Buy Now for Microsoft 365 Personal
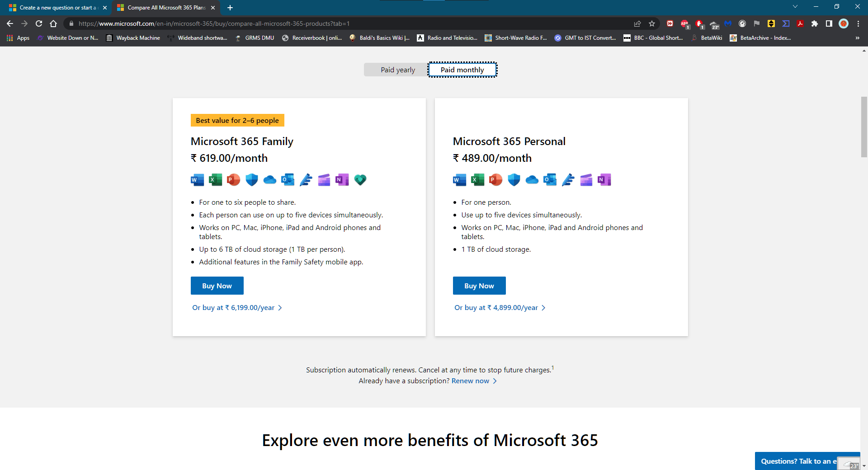 pyautogui.click(x=479, y=286)
